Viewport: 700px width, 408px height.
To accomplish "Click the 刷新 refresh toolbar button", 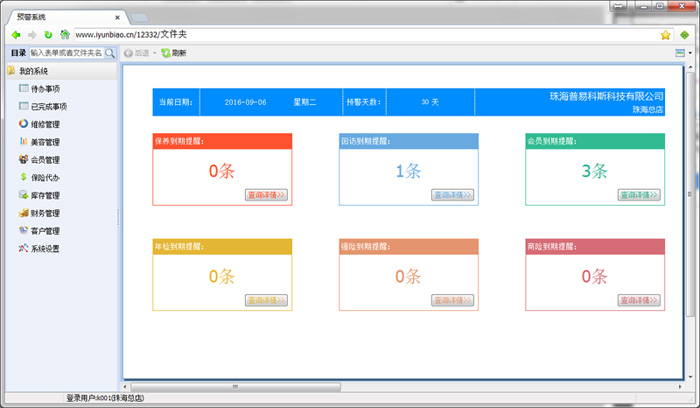I will coord(174,53).
